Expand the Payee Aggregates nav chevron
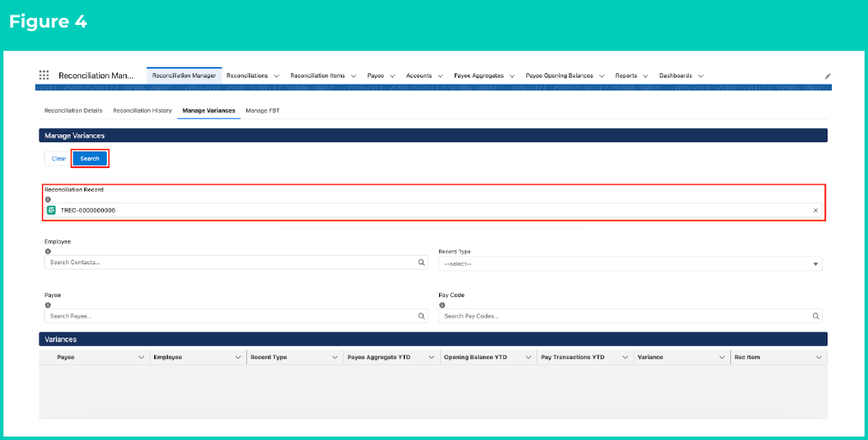 pos(512,76)
